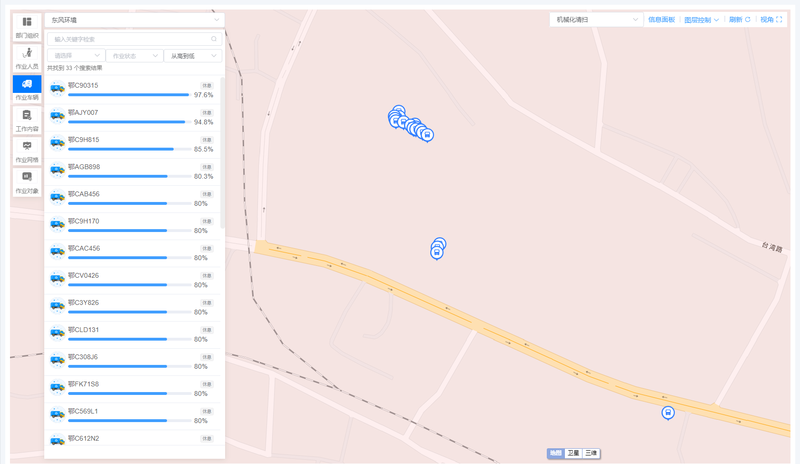Click the search magnifier icon
The width and height of the screenshot is (800, 464).
click(x=214, y=39)
